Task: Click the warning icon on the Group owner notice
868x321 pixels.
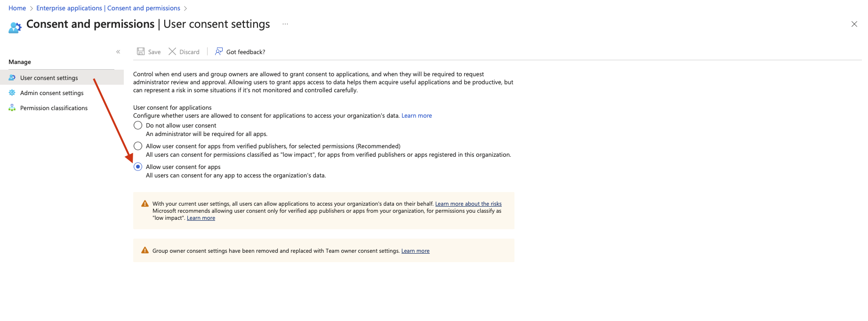Action: (x=145, y=250)
